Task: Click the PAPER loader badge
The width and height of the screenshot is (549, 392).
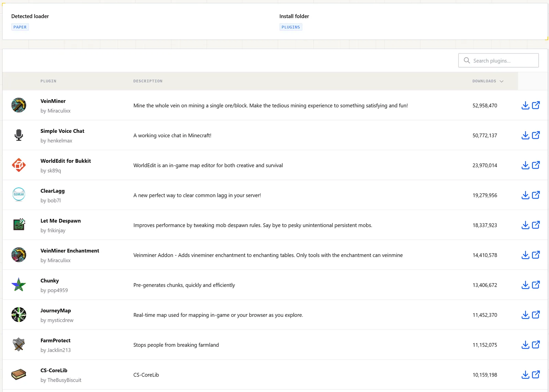Action: [20, 27]
